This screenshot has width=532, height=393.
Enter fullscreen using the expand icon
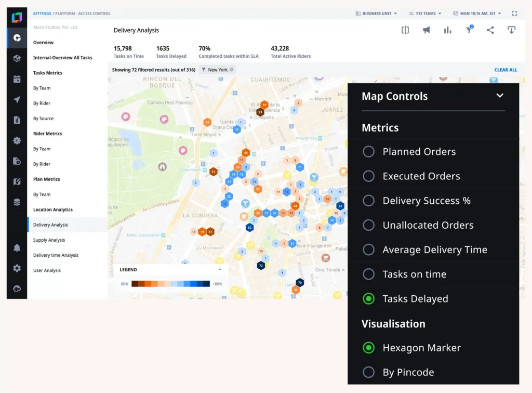(x=514, y=14)
